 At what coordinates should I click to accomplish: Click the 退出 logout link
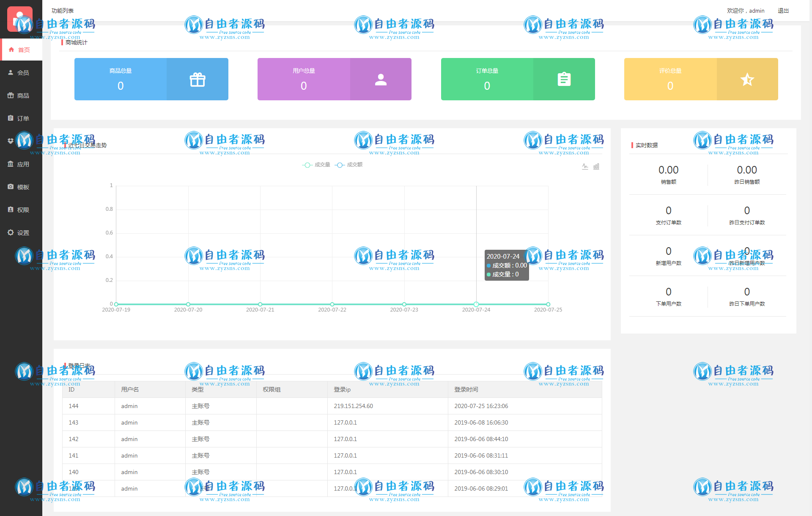[783, 11]
